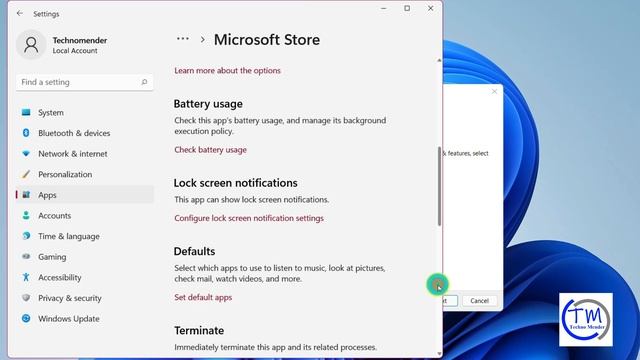Screen dimensions: 640x360
Task: Click the Privacy shield icon
Action: pyautogui.click(x=26, y=298)
